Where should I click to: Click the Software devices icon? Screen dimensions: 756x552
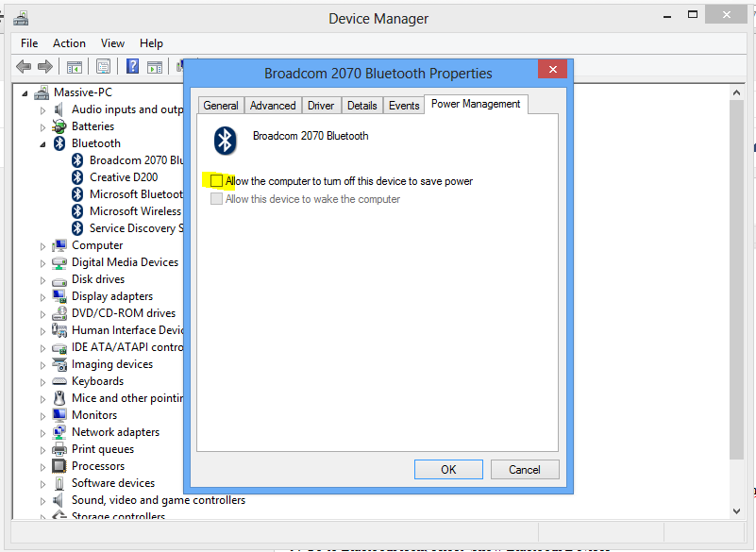click(x=59, y=483)
